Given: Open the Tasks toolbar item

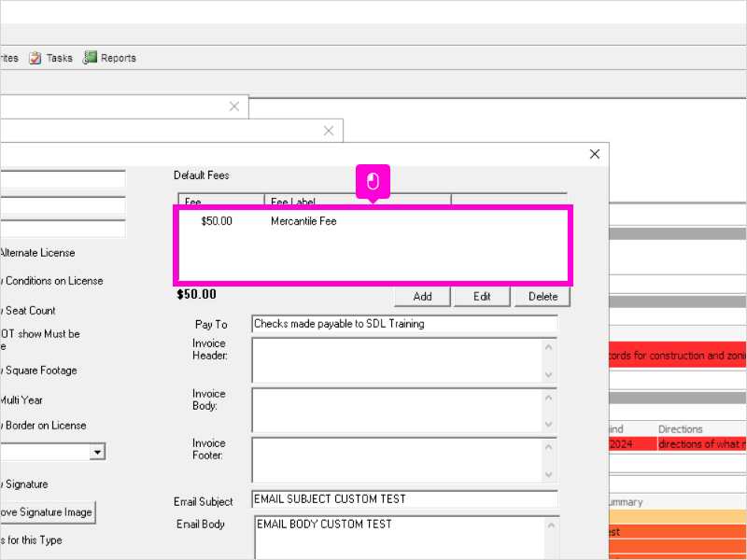Looking at the screenshot, I should 50,58.
